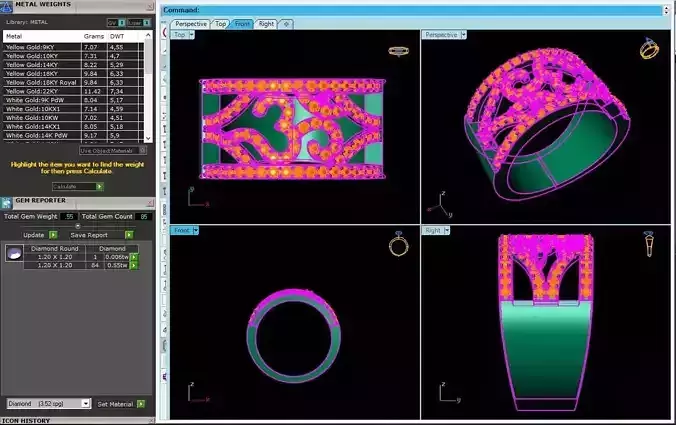
Task: Select the White Gold:9K PdW row
Action: tap(73, 100)
